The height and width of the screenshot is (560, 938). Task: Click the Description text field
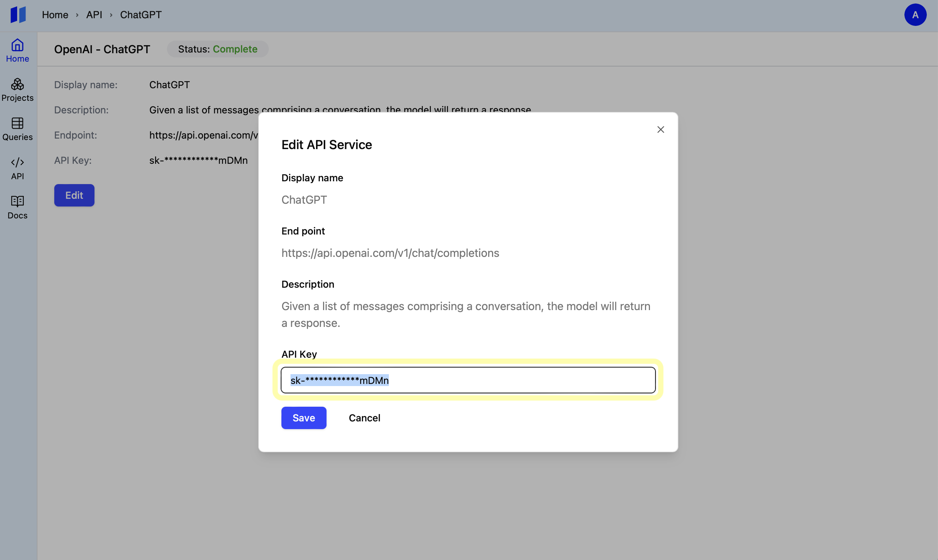click(465, 314)
